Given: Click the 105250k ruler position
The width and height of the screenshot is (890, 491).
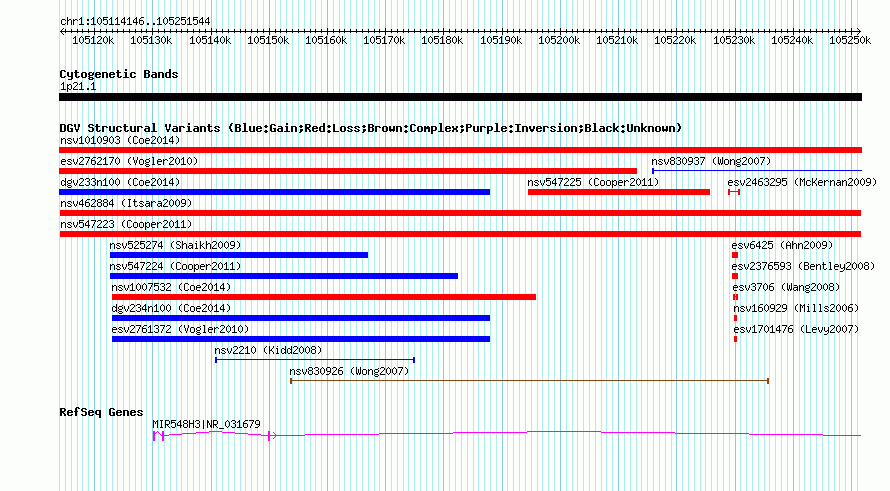Looking at the screenshot, I should click(x=850, y=40).
